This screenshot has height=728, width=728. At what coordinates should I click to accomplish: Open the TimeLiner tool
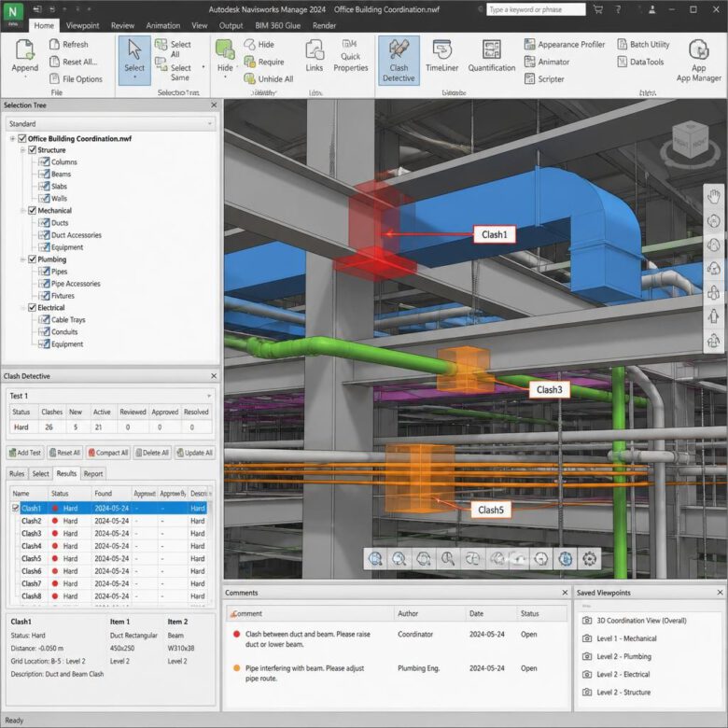(441, 56)
